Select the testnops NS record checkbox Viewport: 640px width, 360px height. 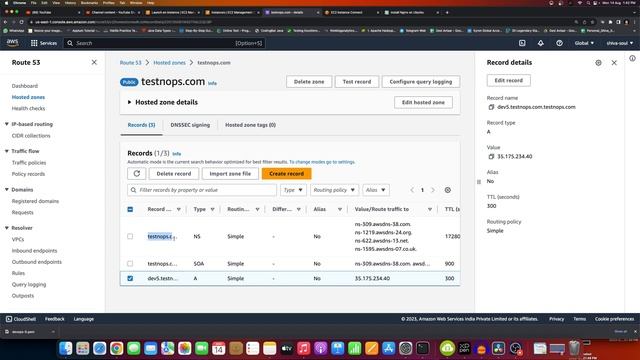click(130, 236)
